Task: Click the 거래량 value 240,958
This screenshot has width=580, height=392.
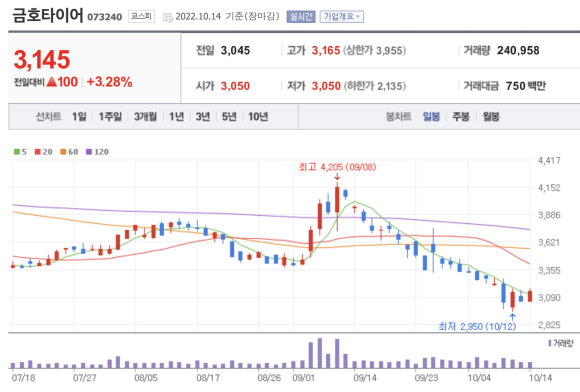Action: click(518, 50)
